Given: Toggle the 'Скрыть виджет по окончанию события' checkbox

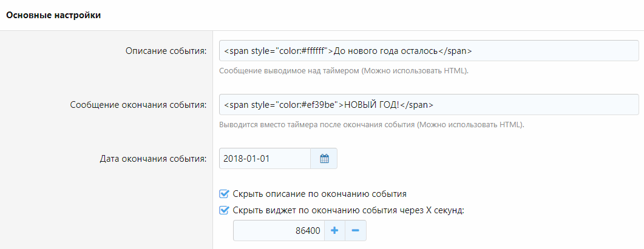Looking at the screenshot, I should click(x=224, y=211).
